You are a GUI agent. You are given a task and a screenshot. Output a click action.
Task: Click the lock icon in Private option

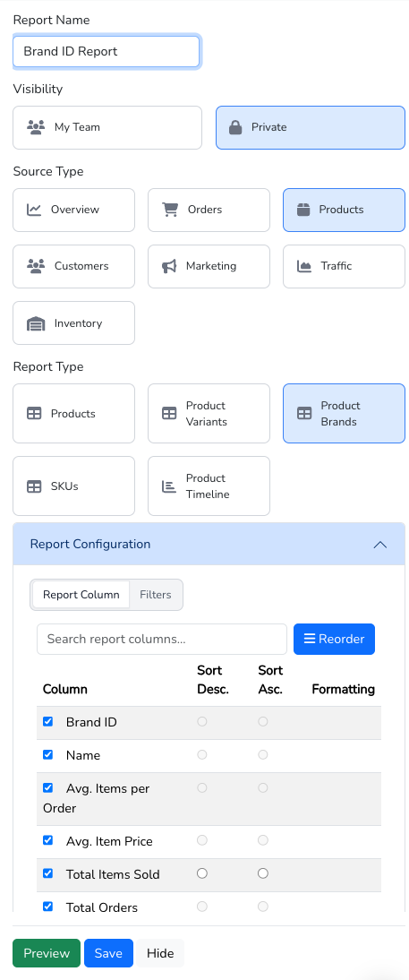[235, 127]
